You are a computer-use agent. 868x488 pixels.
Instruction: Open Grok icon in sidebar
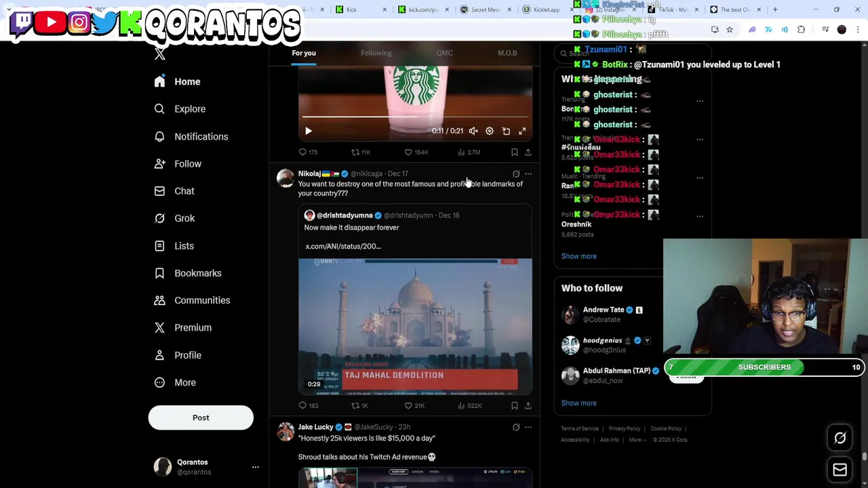click(x=159, y=218)
